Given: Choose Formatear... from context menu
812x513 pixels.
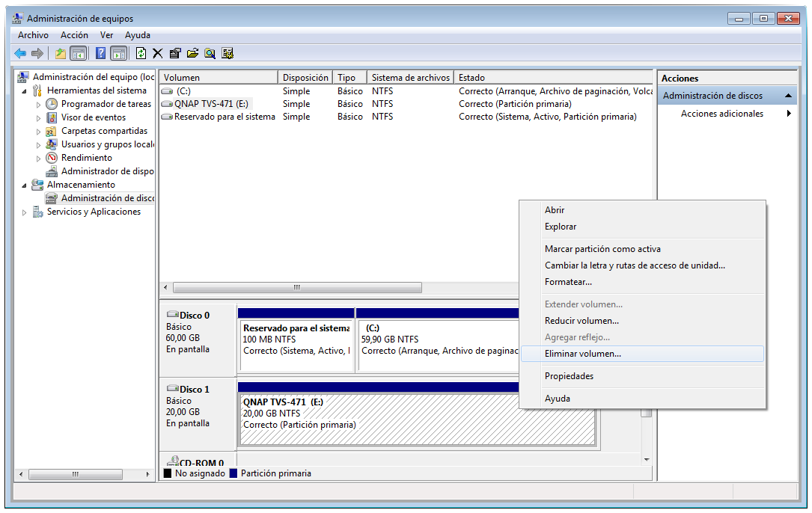Looking at the screenshot, I should point(642,282).
